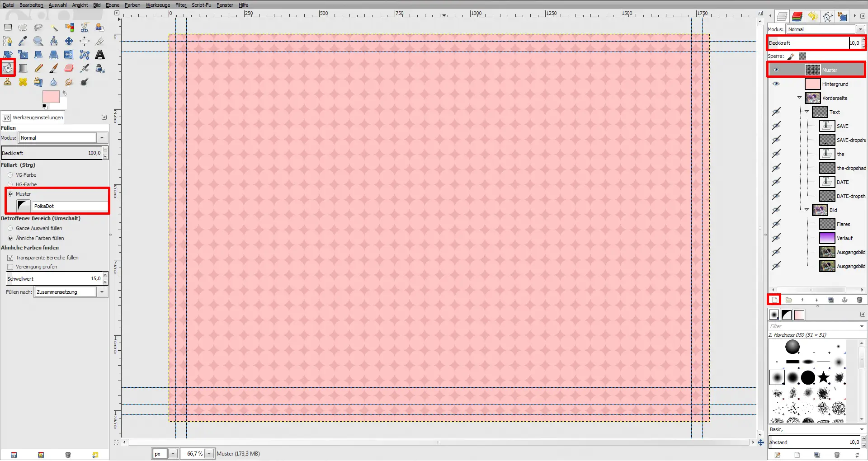Activate the Eraser tool
Viewport: 868px width, 461px height.
(69, 68)
